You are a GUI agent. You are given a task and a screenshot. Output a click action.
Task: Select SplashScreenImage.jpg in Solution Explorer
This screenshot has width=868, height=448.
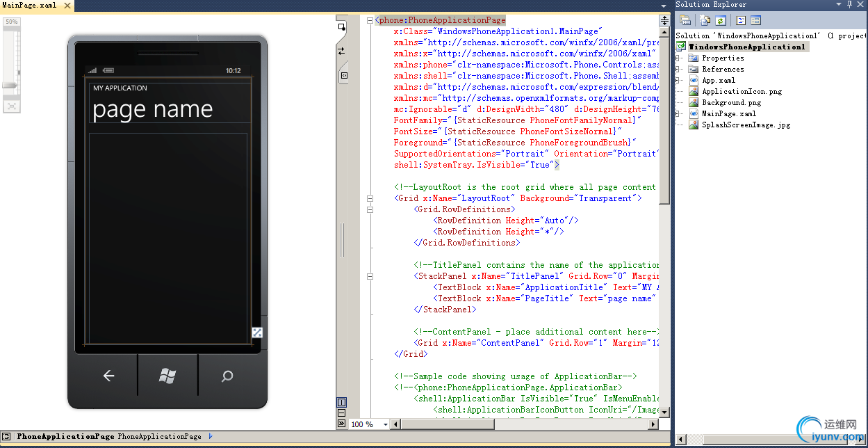tap(746, 125)
